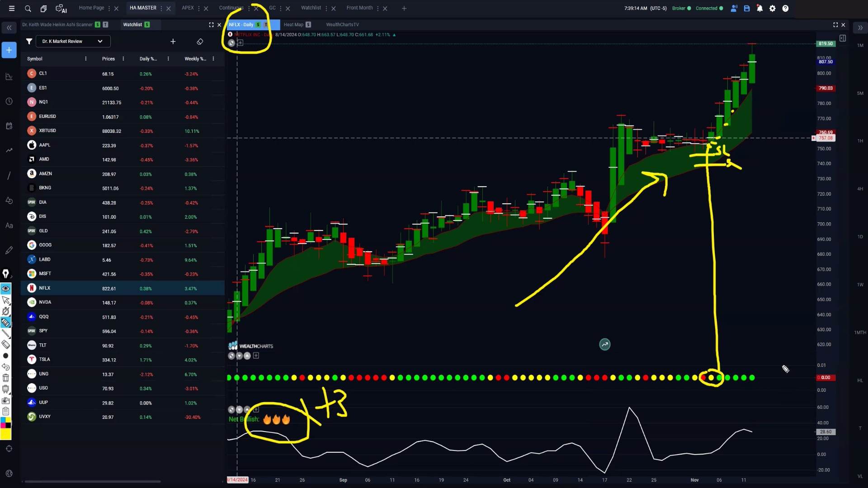Screen dimensions: 868x488
Task: Click the blue plus add button
Action: 9,50
